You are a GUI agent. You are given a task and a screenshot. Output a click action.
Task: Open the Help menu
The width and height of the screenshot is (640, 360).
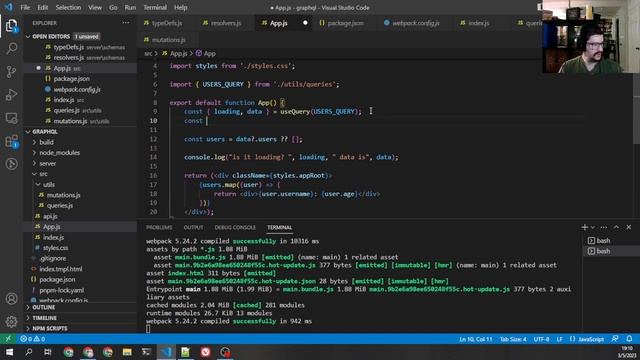click(x=180, y=7)
